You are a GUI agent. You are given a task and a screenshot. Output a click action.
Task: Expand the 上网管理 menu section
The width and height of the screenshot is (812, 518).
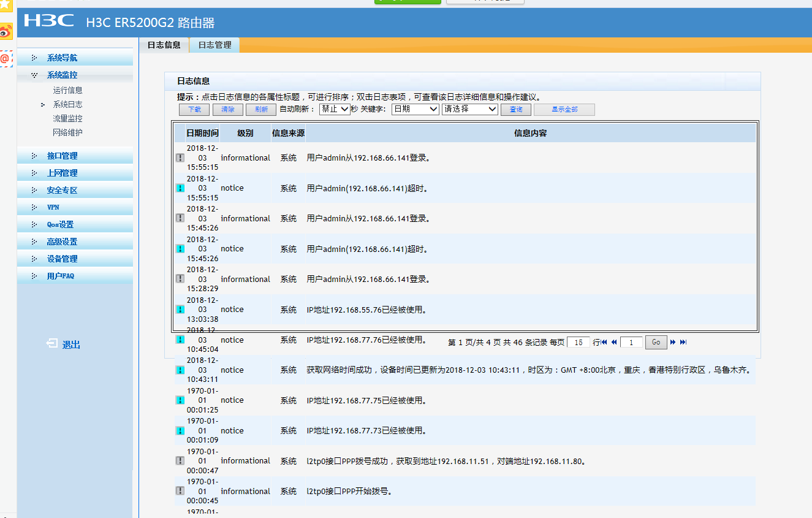tap(75, 173)
